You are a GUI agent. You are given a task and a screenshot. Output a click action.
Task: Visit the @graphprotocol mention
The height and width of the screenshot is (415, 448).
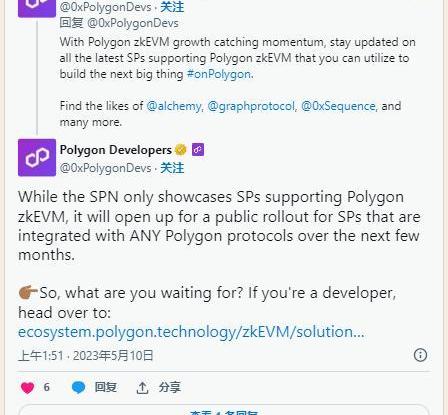[x=252, y=106]
